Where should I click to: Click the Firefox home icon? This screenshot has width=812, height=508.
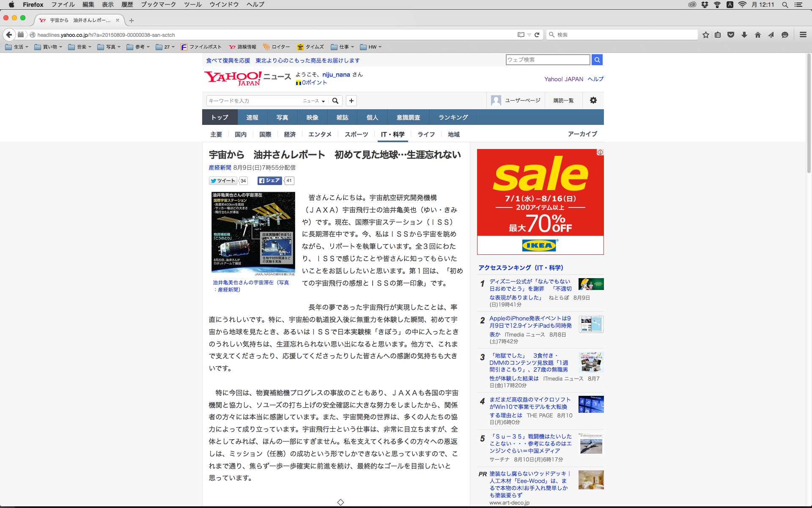coord(757,35)
